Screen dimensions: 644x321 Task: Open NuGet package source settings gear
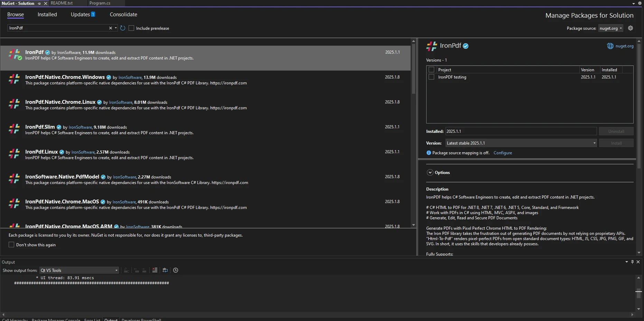[631, 28]
